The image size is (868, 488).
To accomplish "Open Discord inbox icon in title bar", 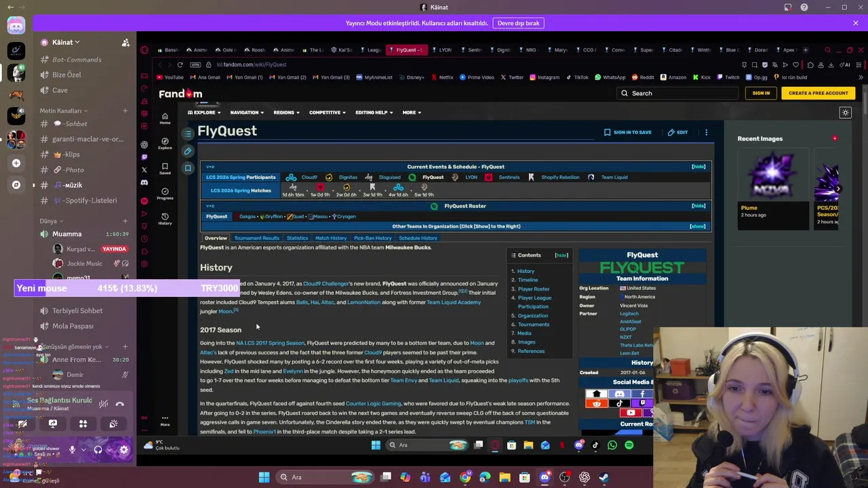I will coord(788,7).
